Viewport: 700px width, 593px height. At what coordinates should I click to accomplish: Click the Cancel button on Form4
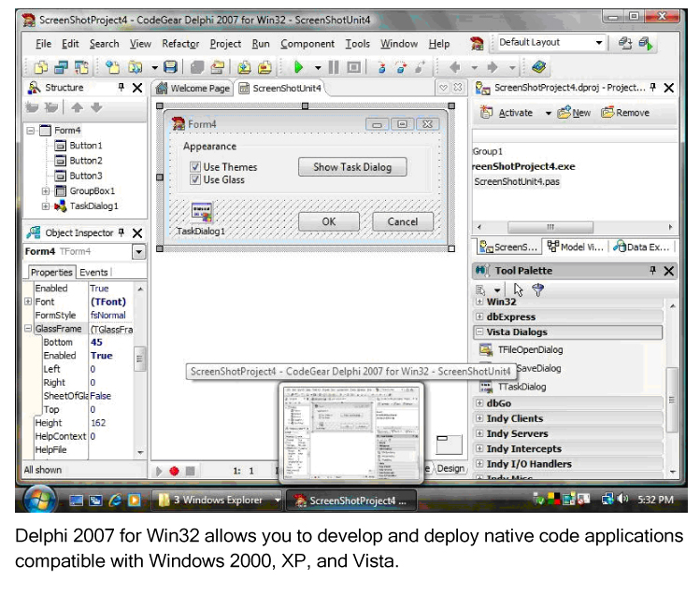[403, 221]
